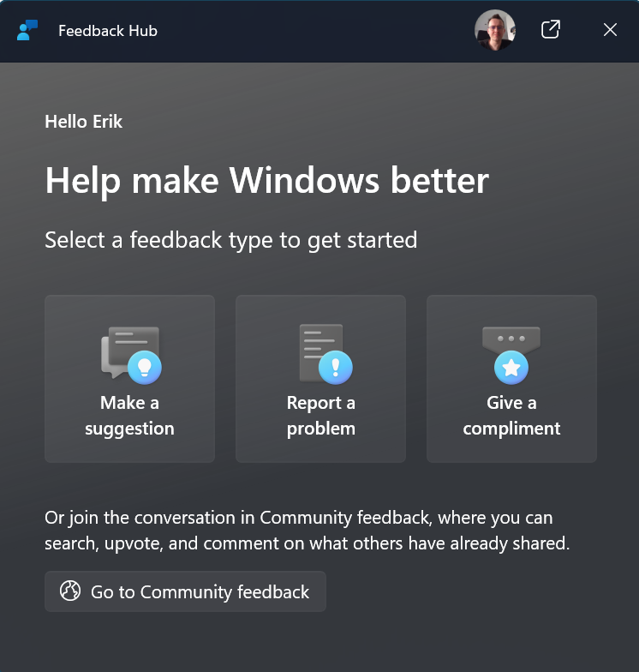The width and height of the screenshot is (639, 672).
Task: Go to Community feedback
Action: pyautogui.click(x=200, y=591)
